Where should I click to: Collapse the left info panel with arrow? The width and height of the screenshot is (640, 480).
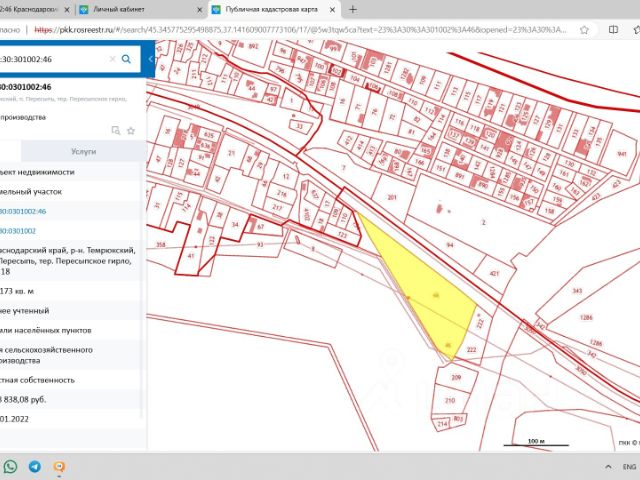pos(150,59)
